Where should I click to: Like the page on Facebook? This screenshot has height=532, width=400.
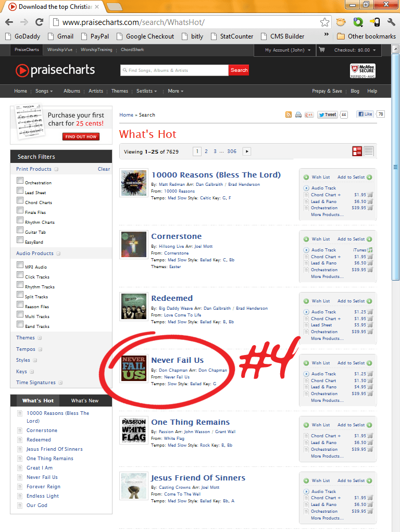tap(365, 115)
